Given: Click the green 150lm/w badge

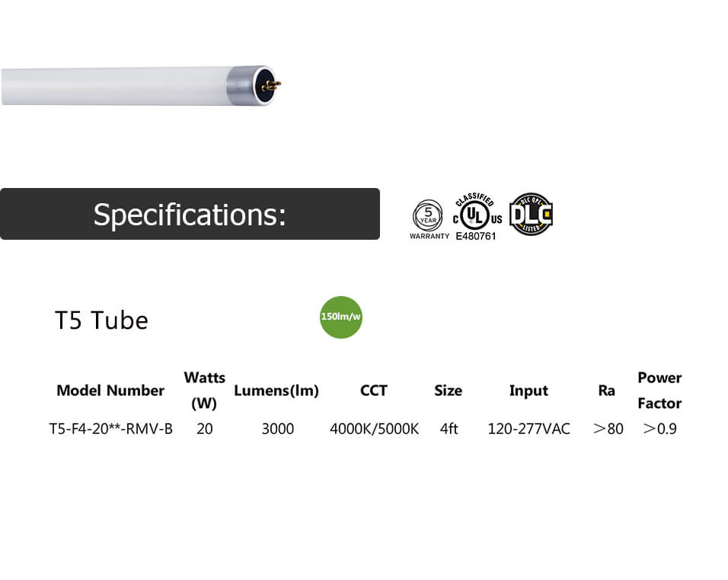Looking at the screenshot, I should (341, 317).
